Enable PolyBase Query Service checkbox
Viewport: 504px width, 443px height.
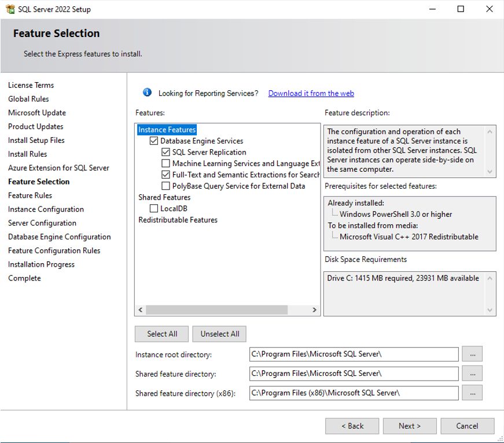coord(166,186)
